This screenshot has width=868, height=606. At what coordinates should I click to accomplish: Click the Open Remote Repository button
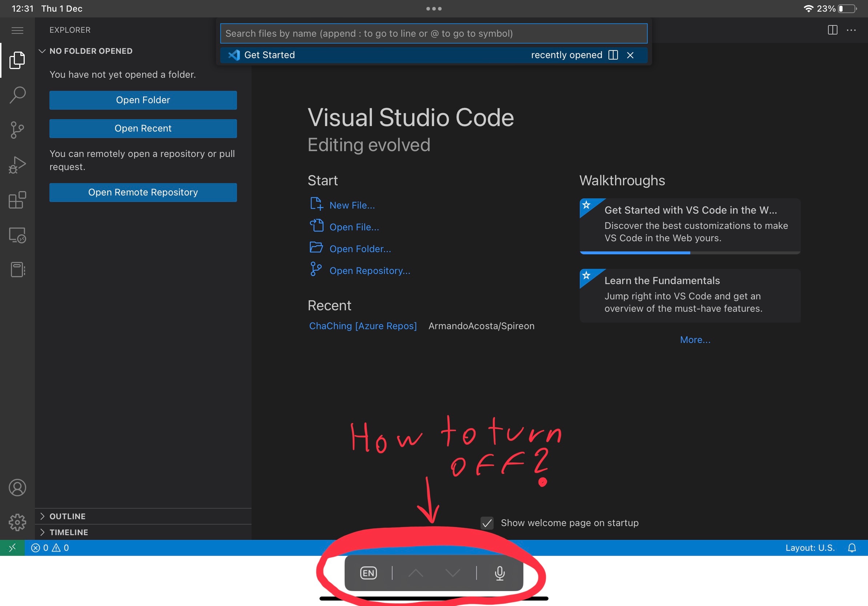143,192
